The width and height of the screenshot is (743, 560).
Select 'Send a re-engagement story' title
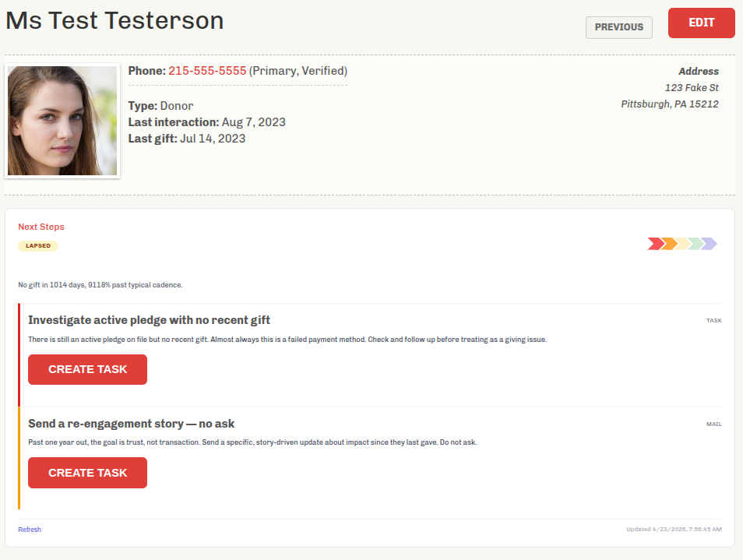coord(131,424)
